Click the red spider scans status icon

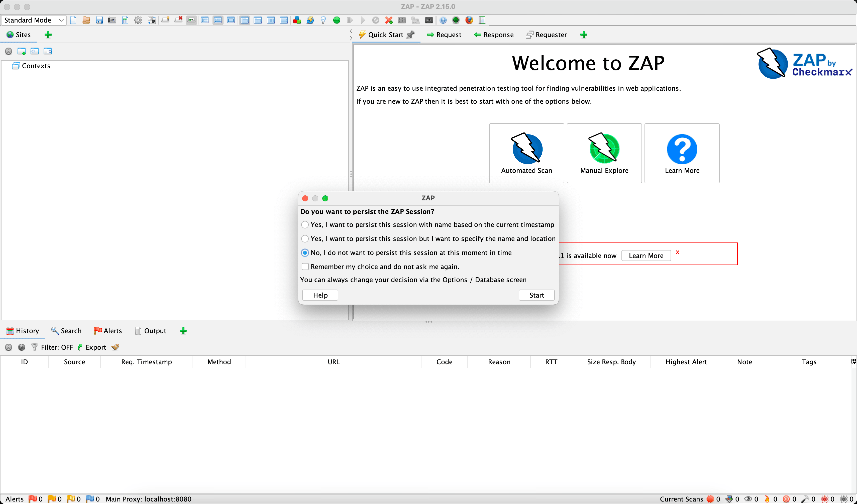pos(824,499)
